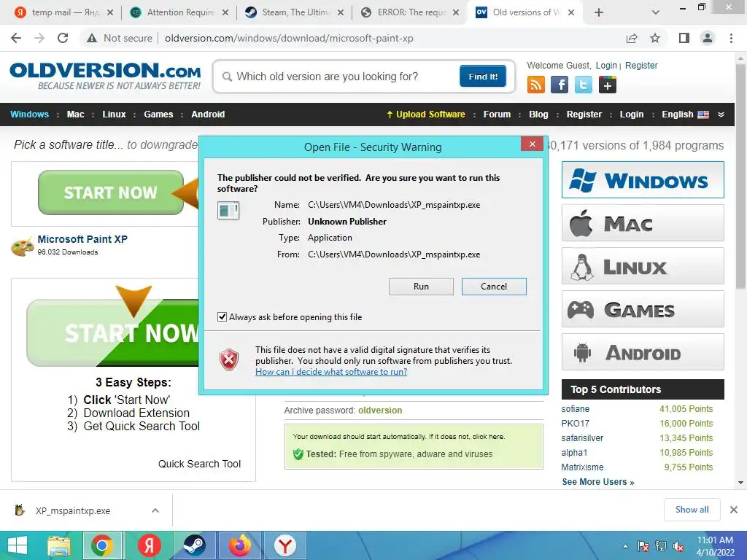Image resolution: width=747 pixels, height=560 pixels.
Task: Click Run in security warning dialog
Action: click(x=421, y=287)
